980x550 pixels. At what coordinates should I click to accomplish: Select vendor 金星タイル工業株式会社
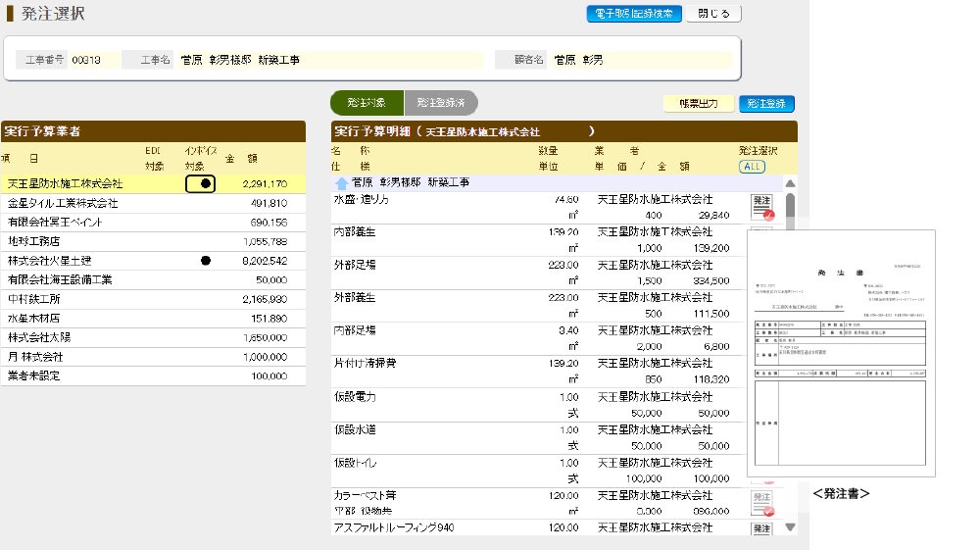153,203
